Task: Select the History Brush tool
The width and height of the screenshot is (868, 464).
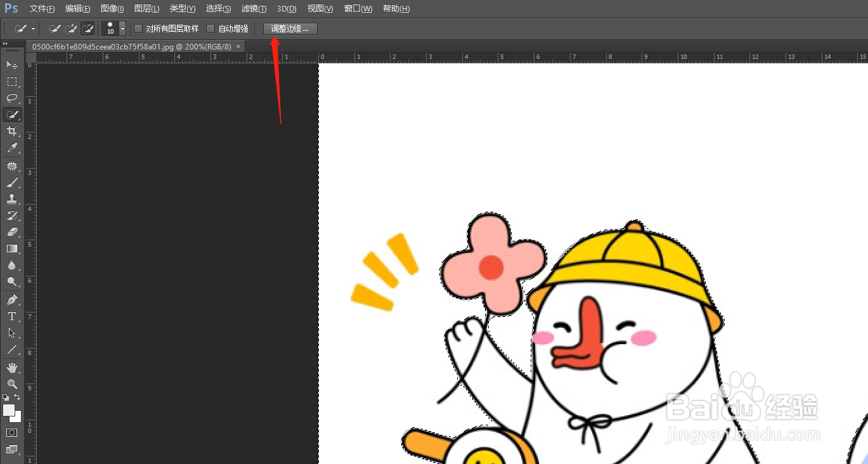Action: [12, 216]
